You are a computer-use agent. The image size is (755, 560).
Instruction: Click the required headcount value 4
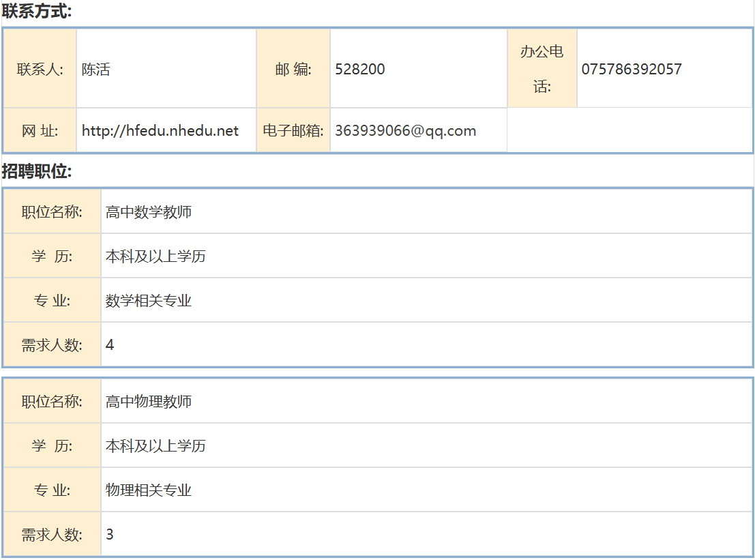click(x=110, y=345)
